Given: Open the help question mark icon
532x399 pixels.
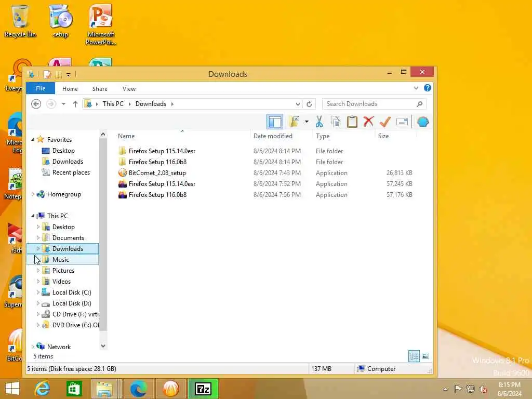Looking at the screenshot, I should pos(428,88).
